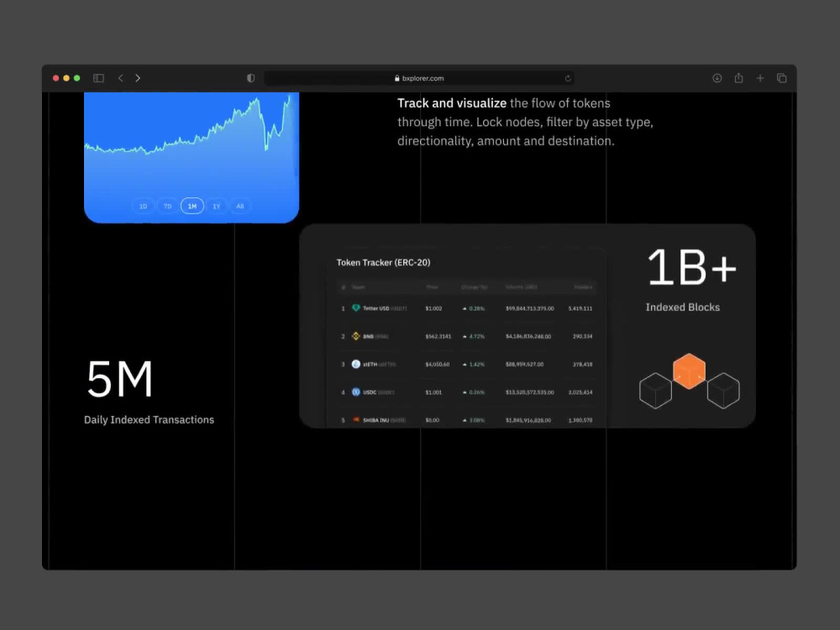Click the 4.72% BNB change value
This screenshot has height=630, width=840.
point(477,337)
